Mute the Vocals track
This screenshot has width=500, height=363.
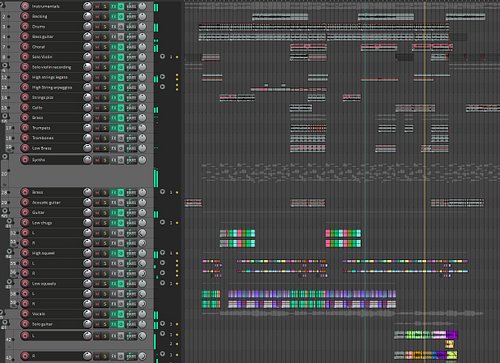point(97,314)
